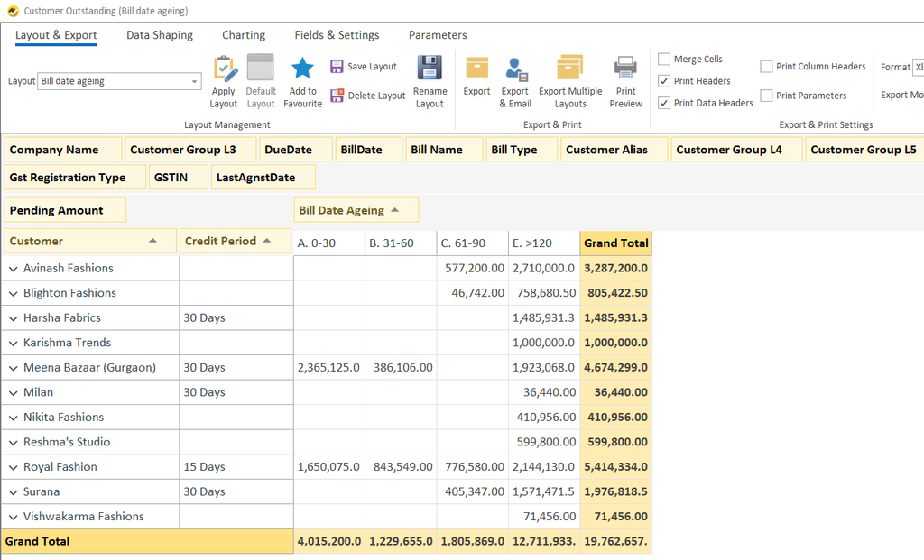Delete the current layout via Delete Layout
Screen dimensions: 924x560
(x=337, y=96)
